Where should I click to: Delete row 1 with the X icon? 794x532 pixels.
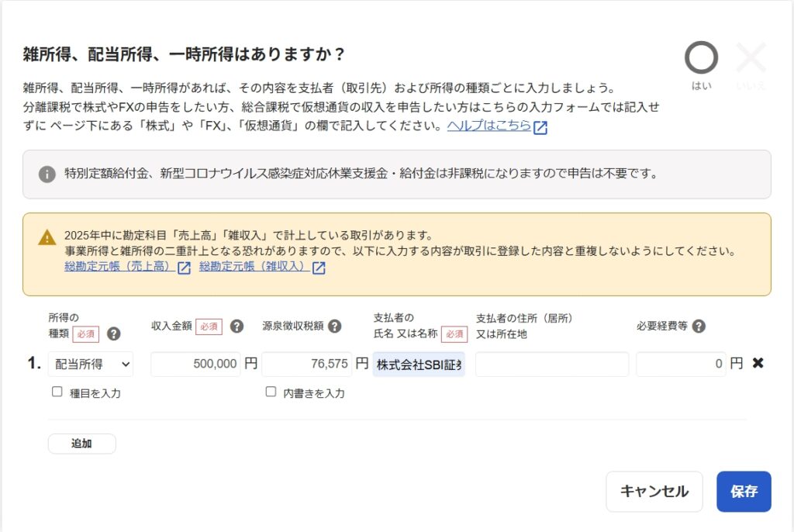point(758,363)
